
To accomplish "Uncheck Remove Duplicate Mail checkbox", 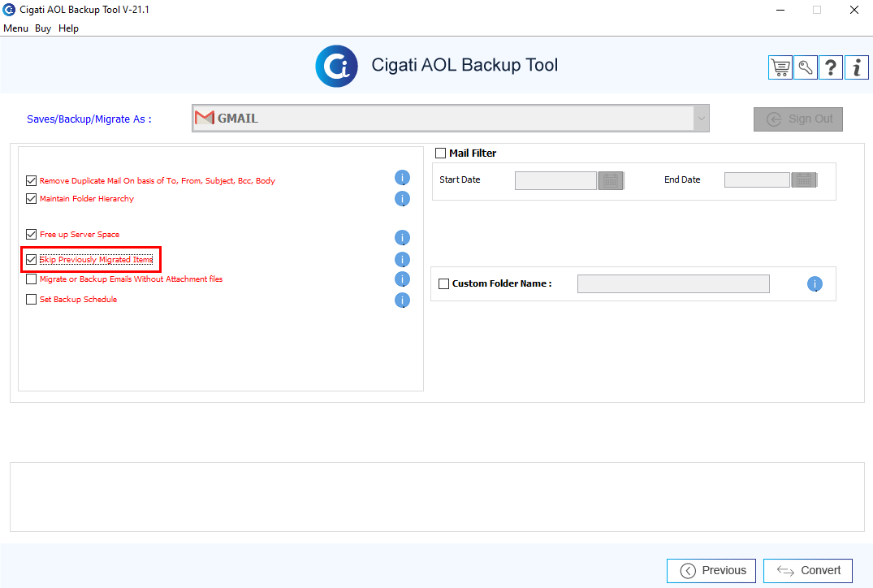I will click(31, 181).
